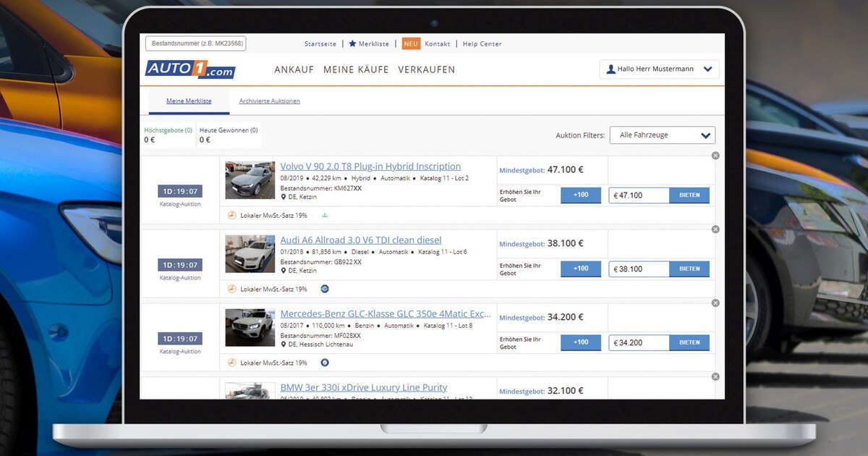Raise the Audi A6 bid by +100
This screenshot has height=456, width=868.
(x=580, y=269)
